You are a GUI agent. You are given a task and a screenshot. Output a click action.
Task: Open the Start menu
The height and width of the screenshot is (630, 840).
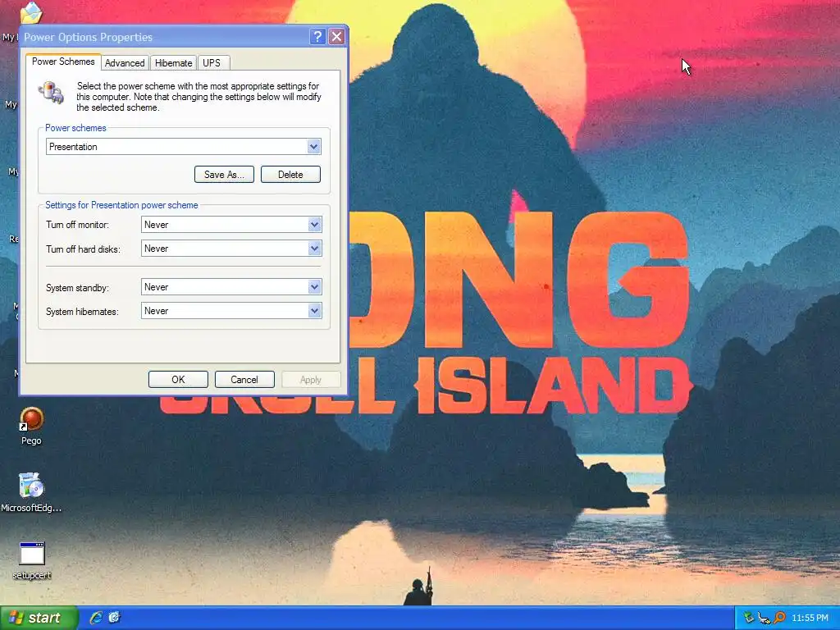click(x=39, y=618)
